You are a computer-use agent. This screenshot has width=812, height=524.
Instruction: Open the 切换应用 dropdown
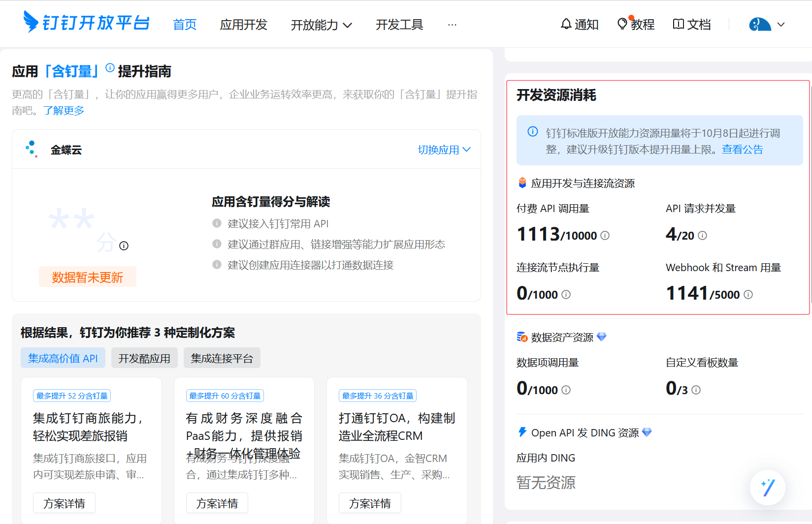coord(444,150)
